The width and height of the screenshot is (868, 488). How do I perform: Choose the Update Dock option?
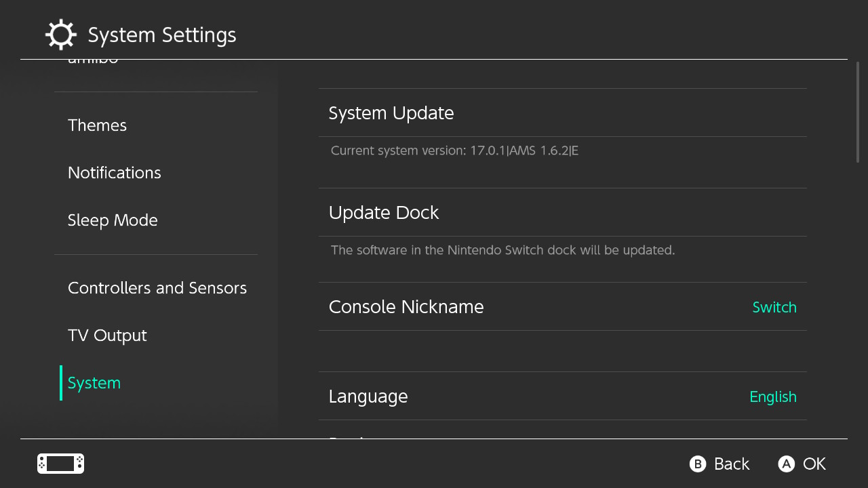[x=384, y=213]
